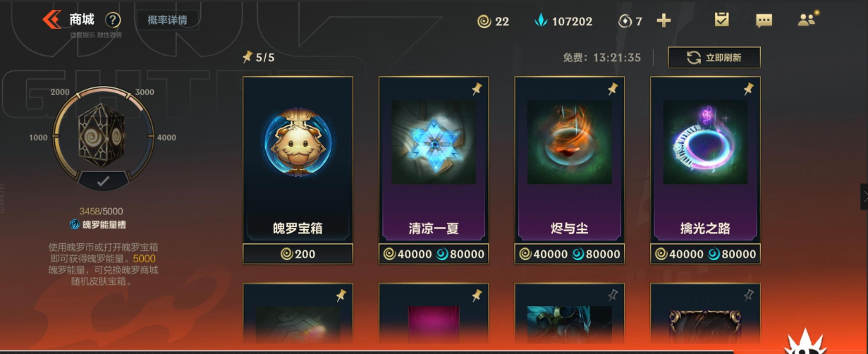Click the blue essence currency icon
The image size is (868, 354).
pos(541,21)
